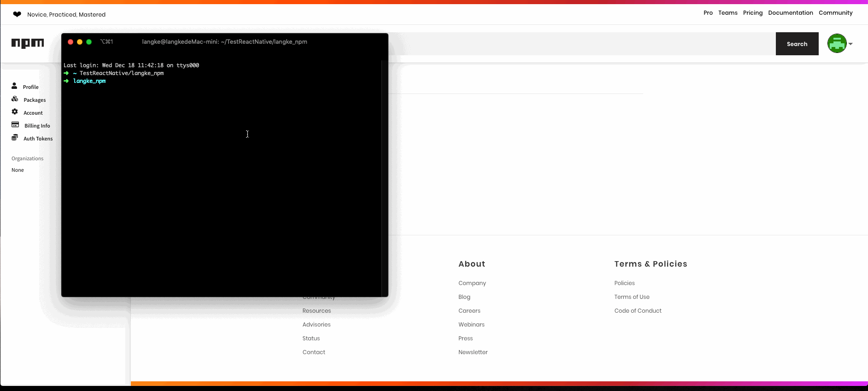
Task: Open the Company footer link
Action: click(472, 283)
